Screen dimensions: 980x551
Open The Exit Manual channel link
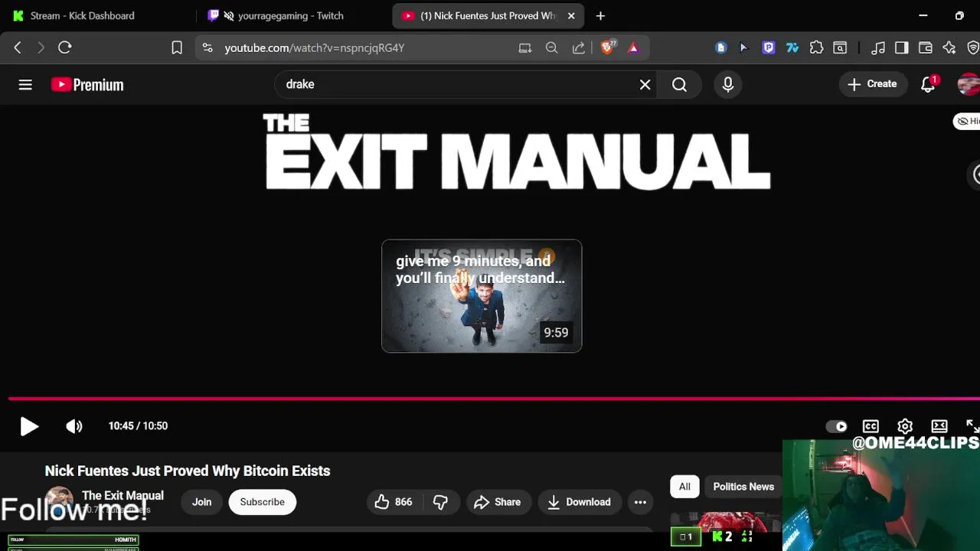pos(122,496)
